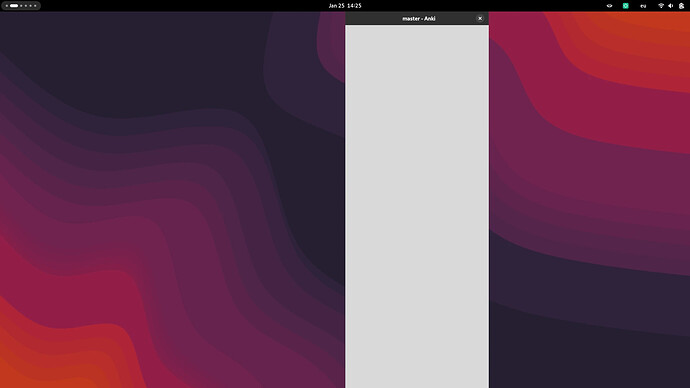The height and width of the screenshot is (388, 690).
Task: Open the 'eu' keyboard layout menu
Action: (643, 6)
